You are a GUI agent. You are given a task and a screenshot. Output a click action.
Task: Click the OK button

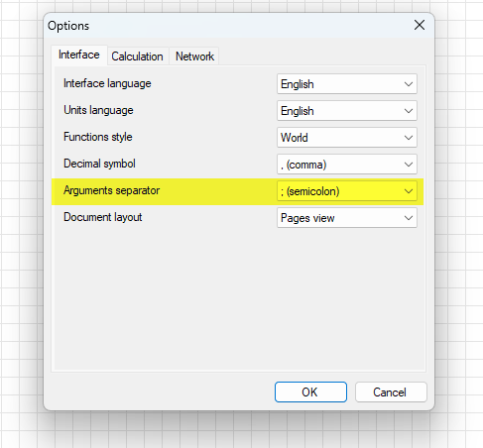[x=310, y=392]
